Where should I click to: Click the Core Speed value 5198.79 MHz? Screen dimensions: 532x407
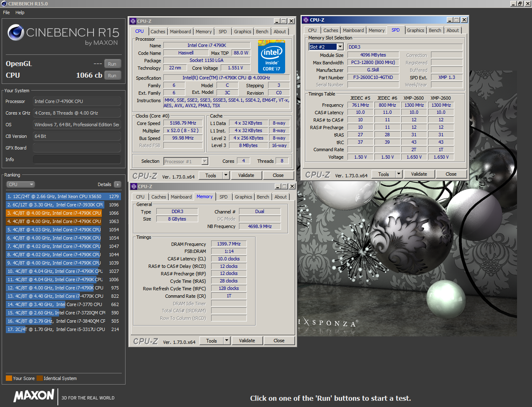click(183, 123)
